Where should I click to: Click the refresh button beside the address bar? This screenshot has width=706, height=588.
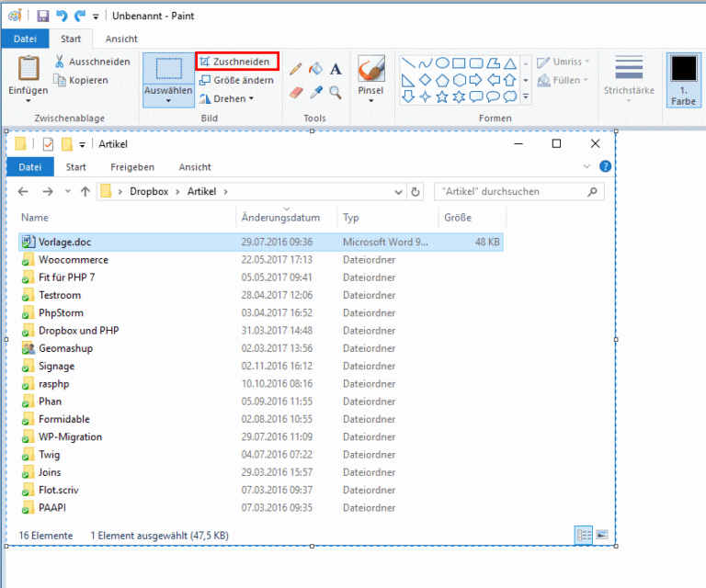pyautogui.click(x=416, y=192)
